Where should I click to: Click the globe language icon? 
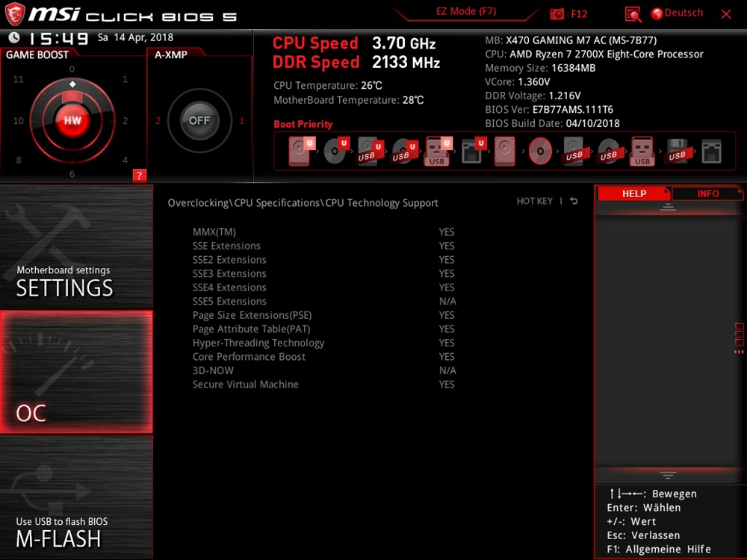[x=657, y=13]
